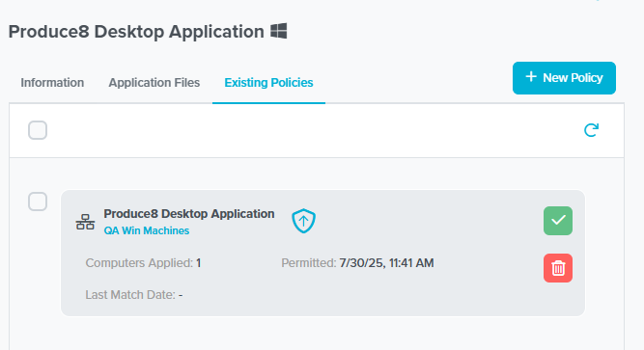This screenshot has height=350, width=644.
Task: Click the Produce8 Desktop Application page heading
Action: click(x=136, y=32)
